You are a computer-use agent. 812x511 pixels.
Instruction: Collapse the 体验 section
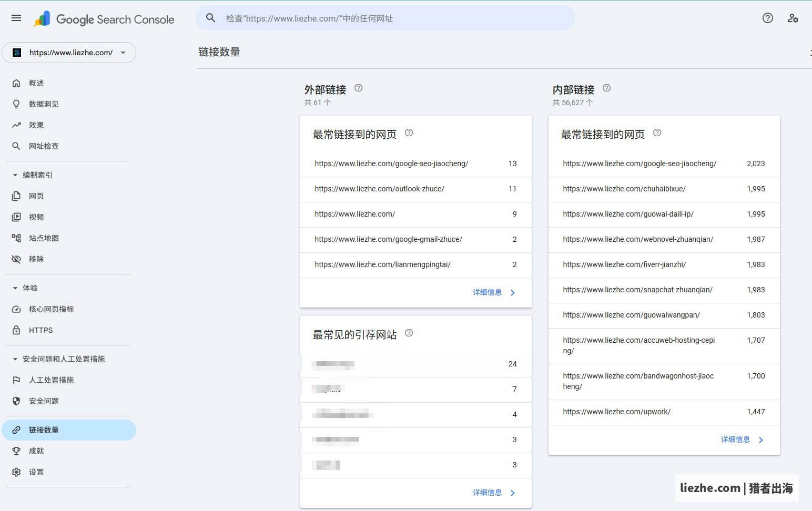(25, 288)
